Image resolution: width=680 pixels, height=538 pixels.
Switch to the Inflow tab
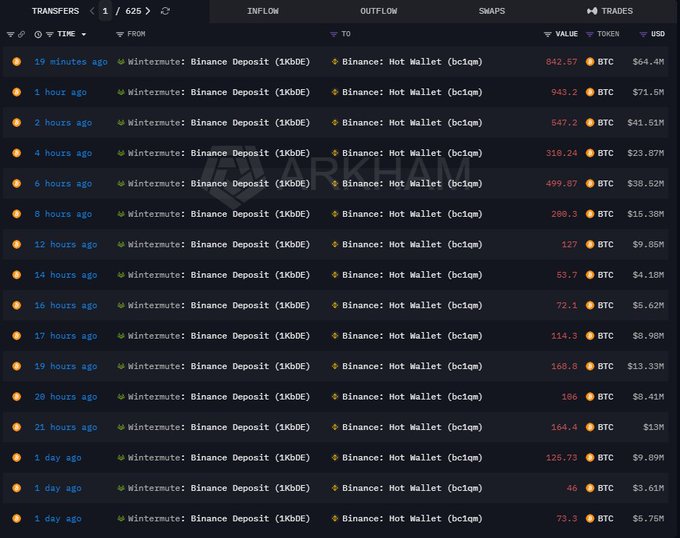[263, 11]
